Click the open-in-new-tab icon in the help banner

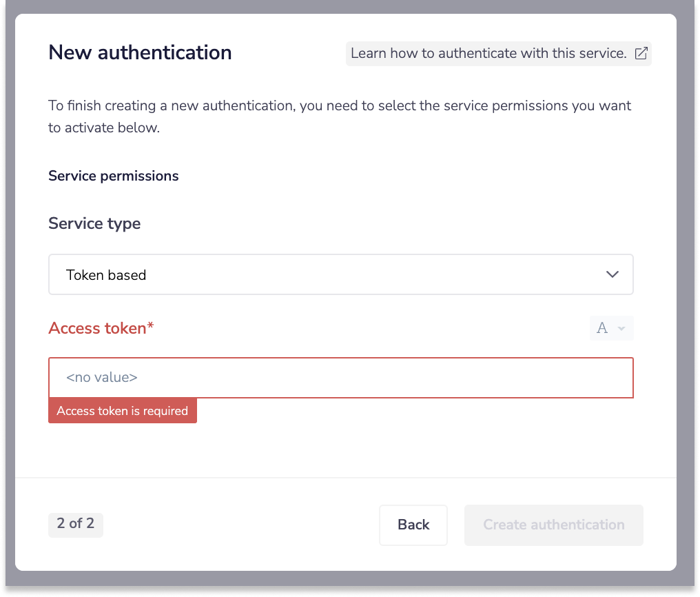click(641, 53)
